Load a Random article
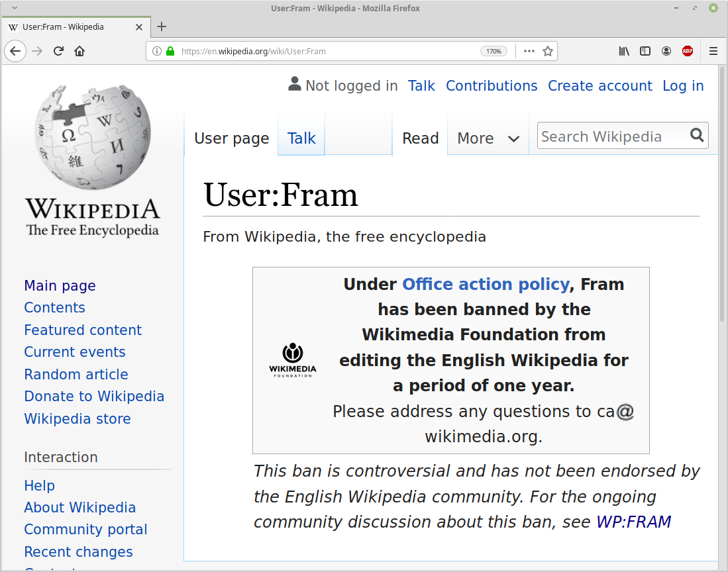This screenshot has width=728, height=572. [x=76, y=374]
